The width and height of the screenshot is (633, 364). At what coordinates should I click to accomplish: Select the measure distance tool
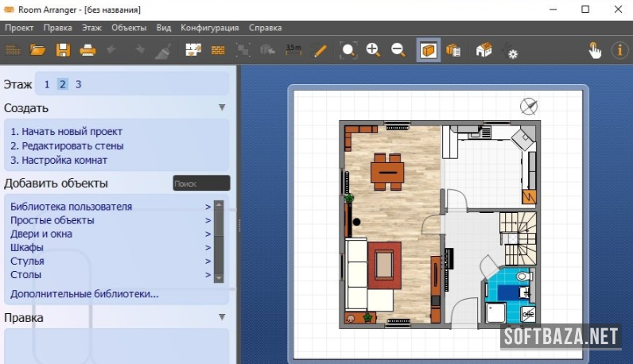pyautogui.click(x=293, y=51)
